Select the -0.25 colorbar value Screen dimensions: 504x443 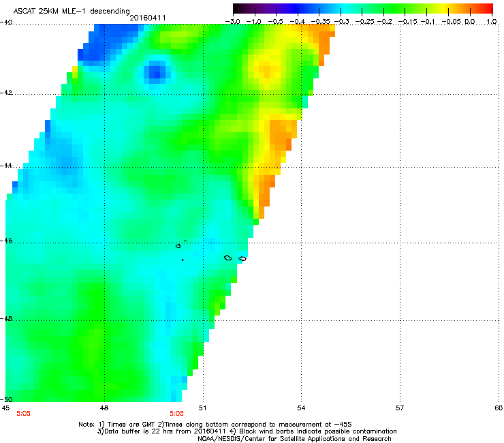pos(365,22)
